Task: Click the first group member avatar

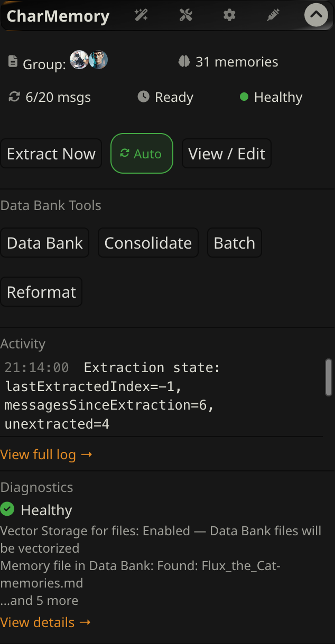Action: click(x=79, y=60)
